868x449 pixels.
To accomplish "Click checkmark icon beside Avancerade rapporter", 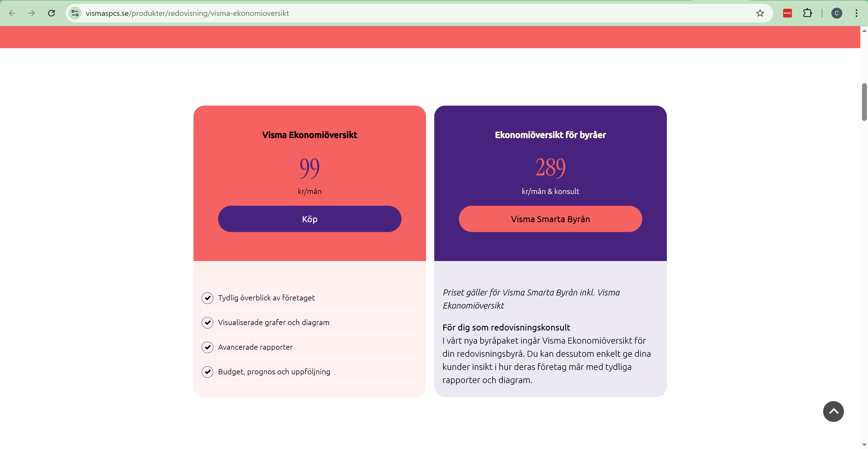I will (208, 347).
